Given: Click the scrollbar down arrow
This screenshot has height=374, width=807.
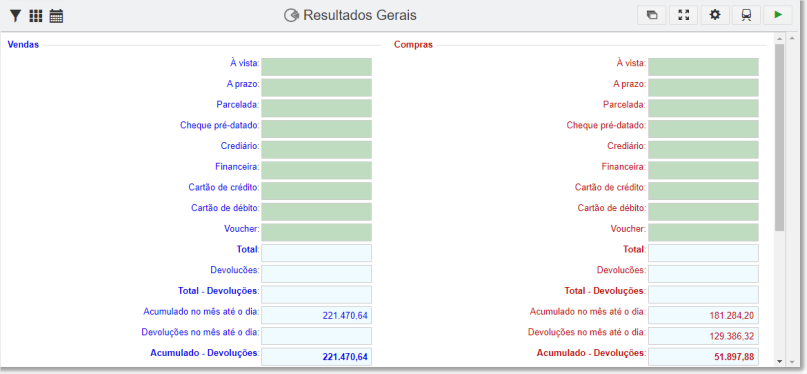Looking at the screenshot, I should [779, 361].
